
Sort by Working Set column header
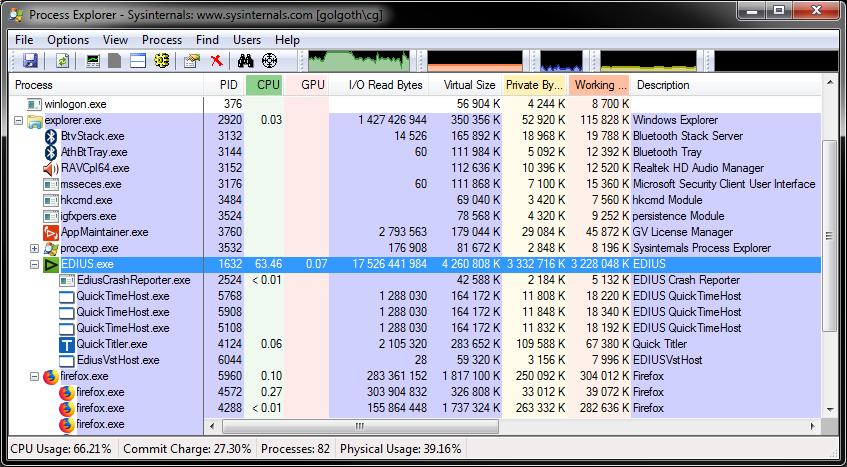pos(599,85)
